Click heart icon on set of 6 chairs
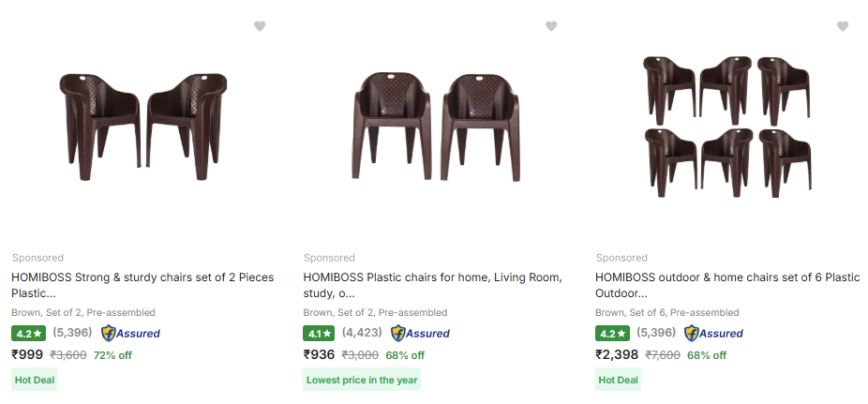Screen dimensions: 868x404 [843, 26]
